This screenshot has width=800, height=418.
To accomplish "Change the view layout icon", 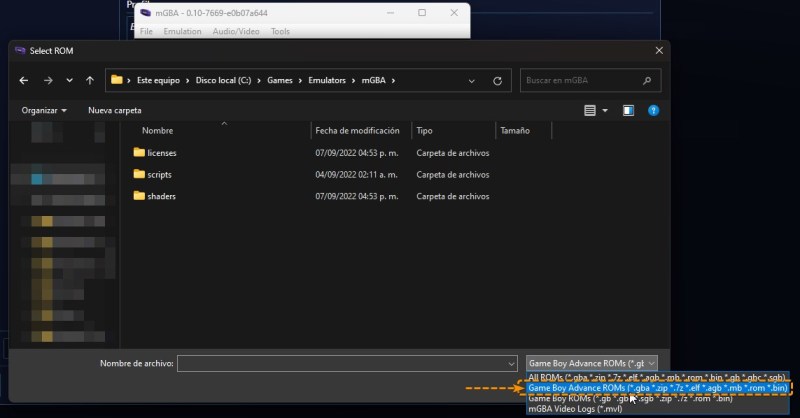I will (590, 110).
